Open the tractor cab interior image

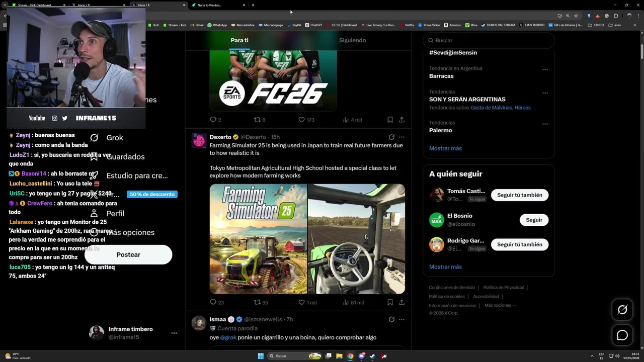[356, 239]
